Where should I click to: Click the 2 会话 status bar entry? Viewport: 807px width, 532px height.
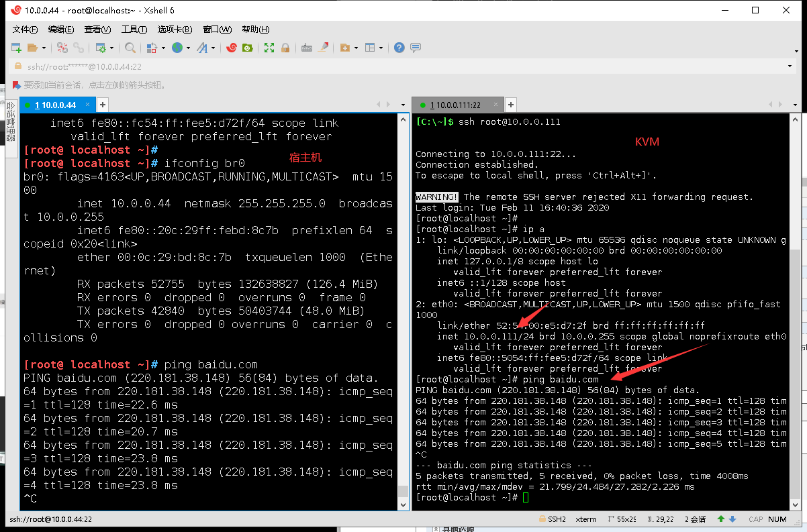click(695, 519)
